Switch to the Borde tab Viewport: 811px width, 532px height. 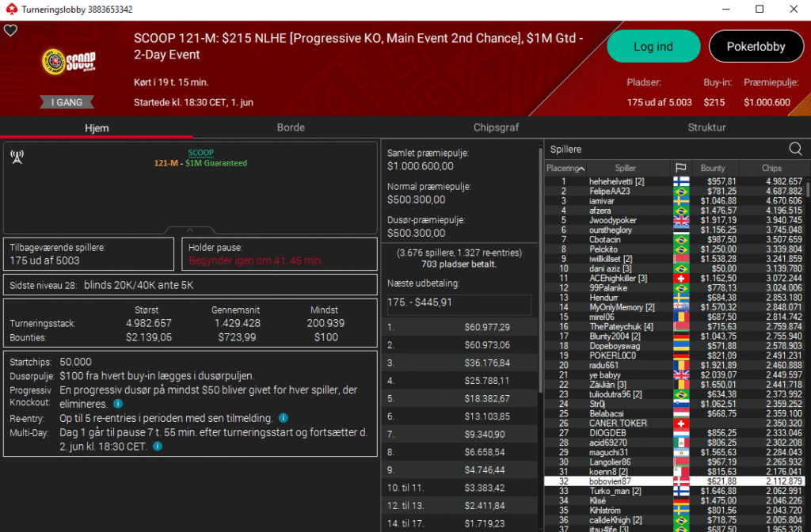291,127
